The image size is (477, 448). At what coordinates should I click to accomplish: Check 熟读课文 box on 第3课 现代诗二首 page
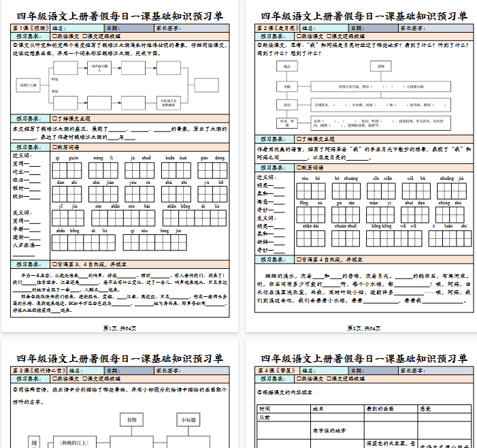coord(55,379)
